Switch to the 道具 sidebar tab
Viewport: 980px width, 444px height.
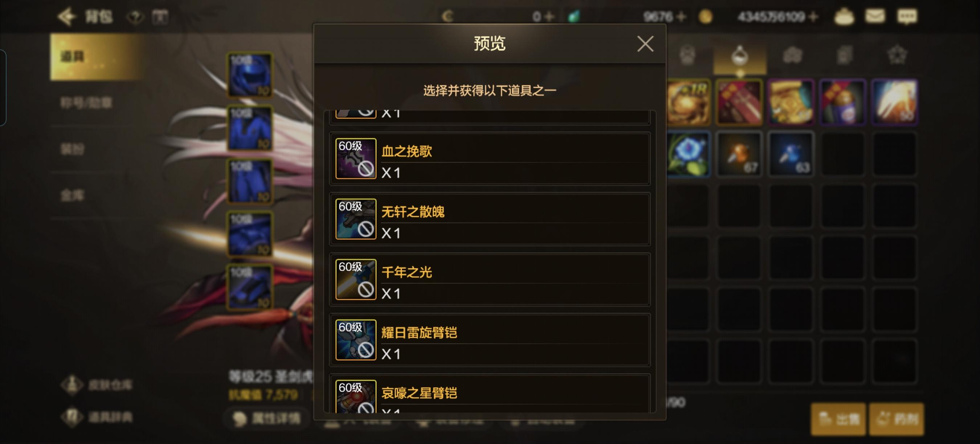tap(97, 57)
